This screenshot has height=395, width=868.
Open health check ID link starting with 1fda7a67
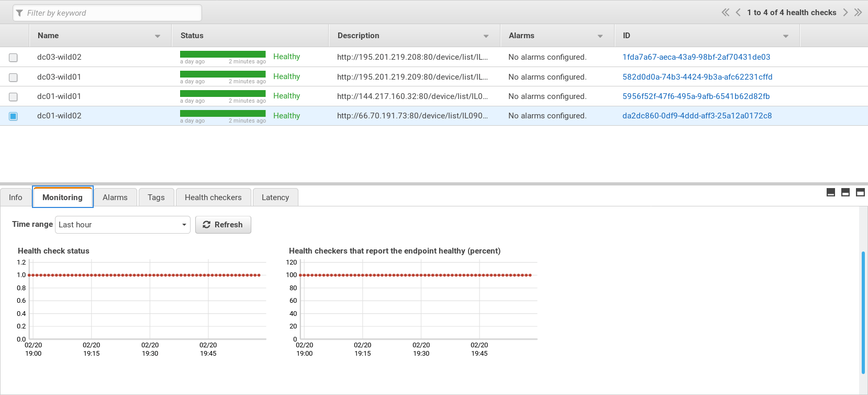pyautogui.click(x=696, y=57)
